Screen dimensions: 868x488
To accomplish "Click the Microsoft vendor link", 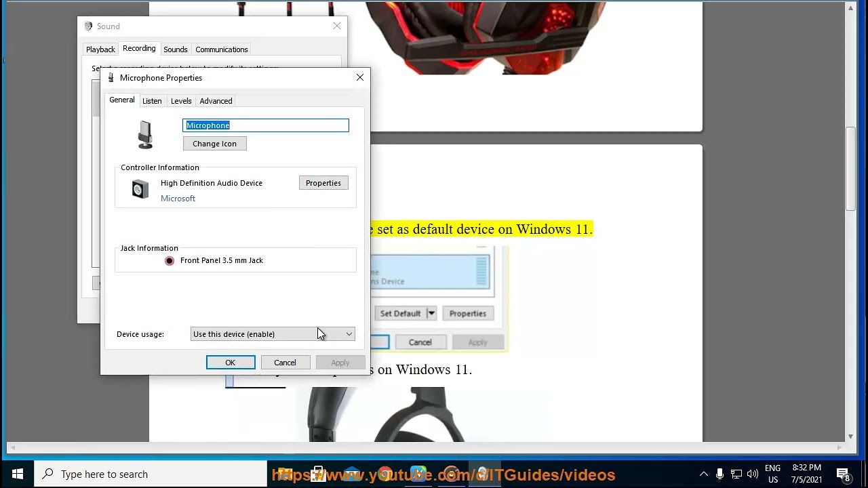I will click(178, 199).
